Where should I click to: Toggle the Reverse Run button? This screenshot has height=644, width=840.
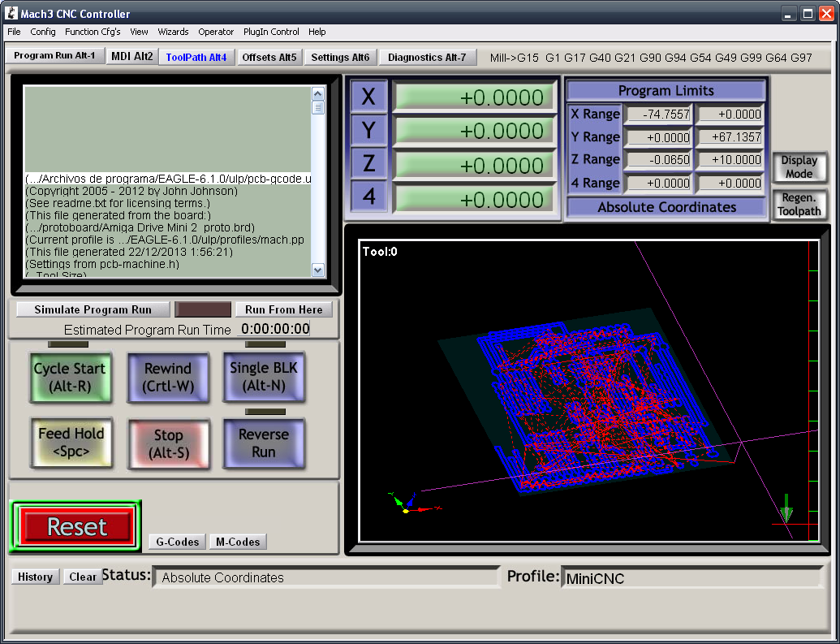tap(264, 443)
